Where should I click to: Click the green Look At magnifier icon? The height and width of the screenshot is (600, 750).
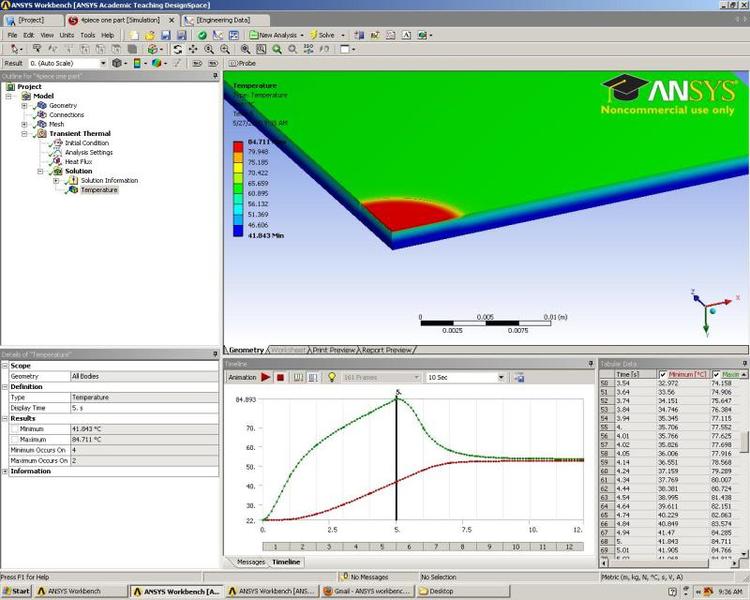pyautogui.click(x=277, y=49)
